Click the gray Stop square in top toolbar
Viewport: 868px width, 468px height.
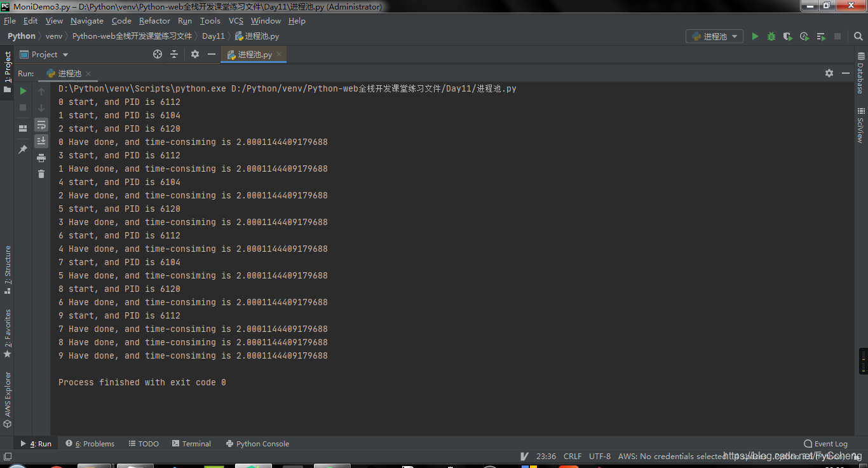837,37
